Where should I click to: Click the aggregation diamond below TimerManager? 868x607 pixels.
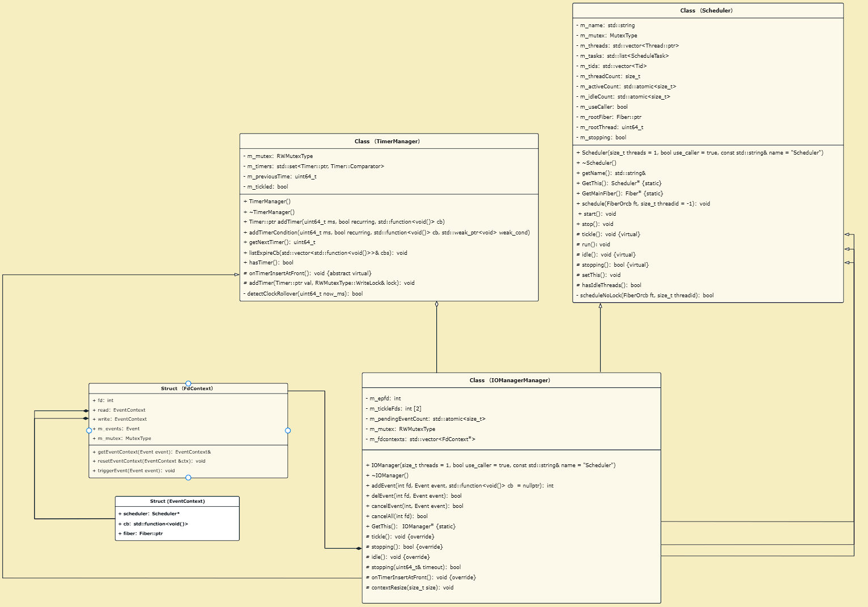[x=436, y=305]
